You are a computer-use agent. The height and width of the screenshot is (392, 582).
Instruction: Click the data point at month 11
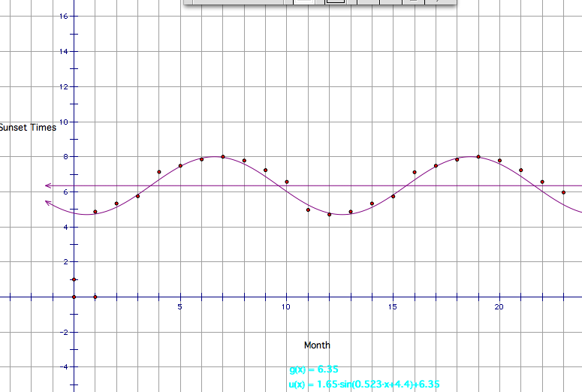click(308, 210)
